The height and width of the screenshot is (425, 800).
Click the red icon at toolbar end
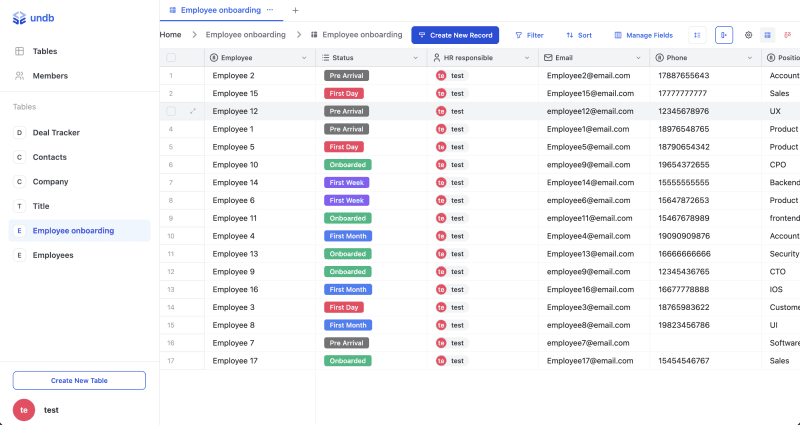(x=788, y=35)
